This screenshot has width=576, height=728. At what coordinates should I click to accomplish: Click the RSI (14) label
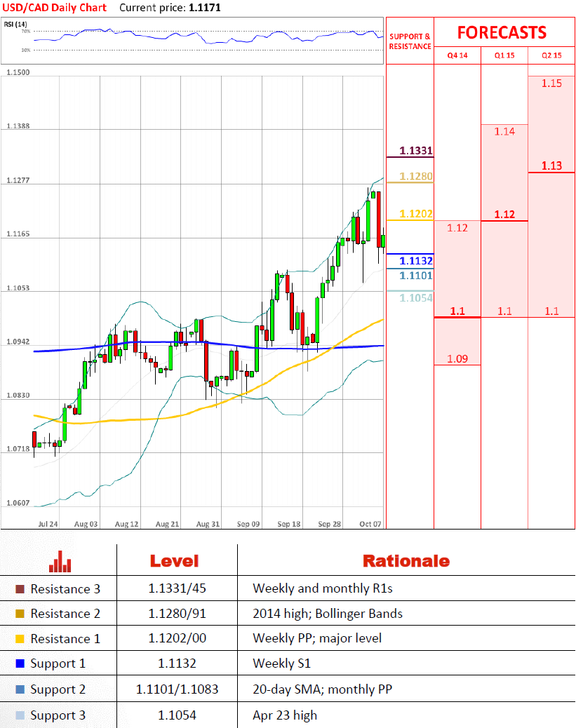click(15, 24)
